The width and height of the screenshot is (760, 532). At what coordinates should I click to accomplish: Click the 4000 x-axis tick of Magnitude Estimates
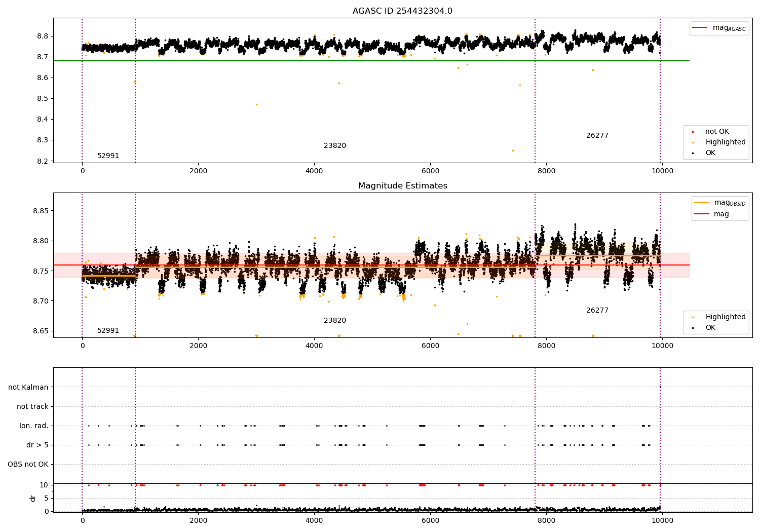tap(314, 346)
